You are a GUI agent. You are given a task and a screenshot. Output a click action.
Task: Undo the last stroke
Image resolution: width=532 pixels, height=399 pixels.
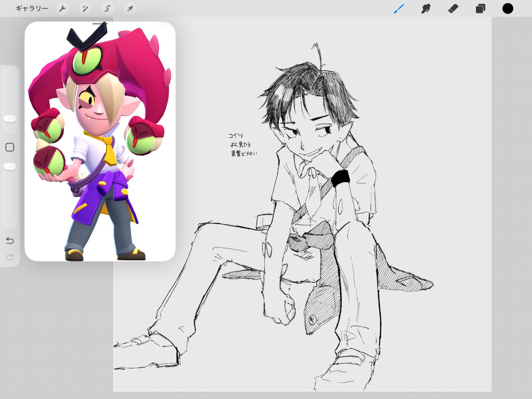[10, 241]
